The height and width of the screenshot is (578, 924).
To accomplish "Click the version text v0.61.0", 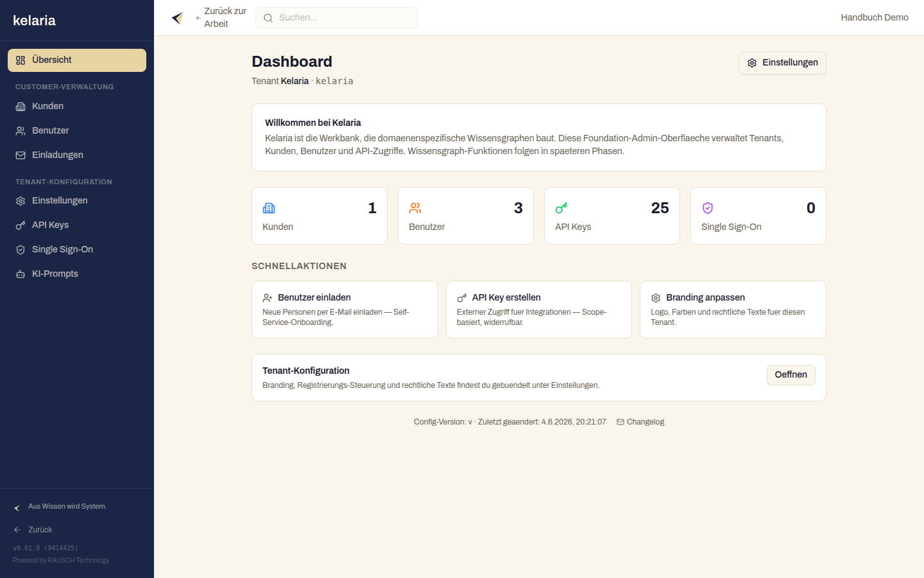I will (x=46, y=548).
